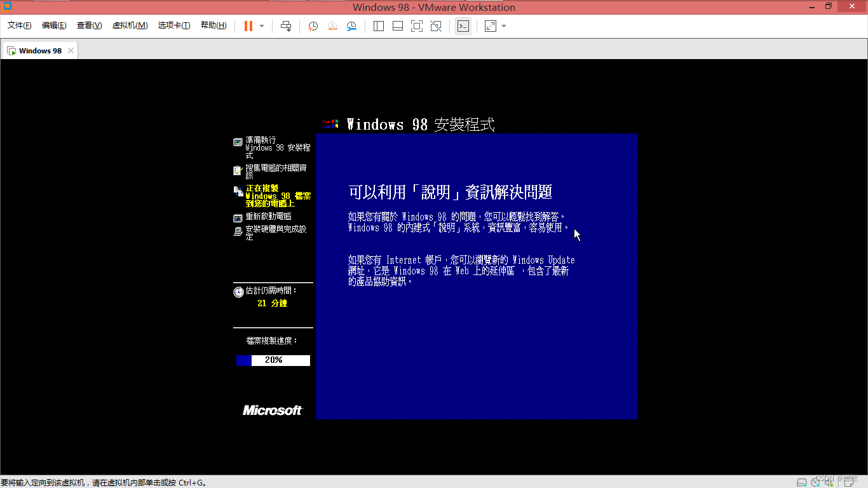Toggle free stretch display mode
The image size is (868, 488).
437,26
